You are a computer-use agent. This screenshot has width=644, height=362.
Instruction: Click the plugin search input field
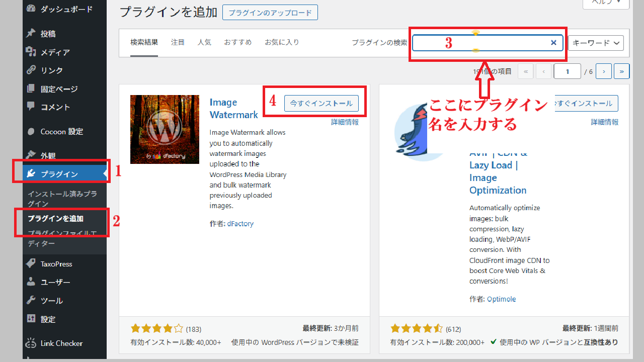pos(488,43)
